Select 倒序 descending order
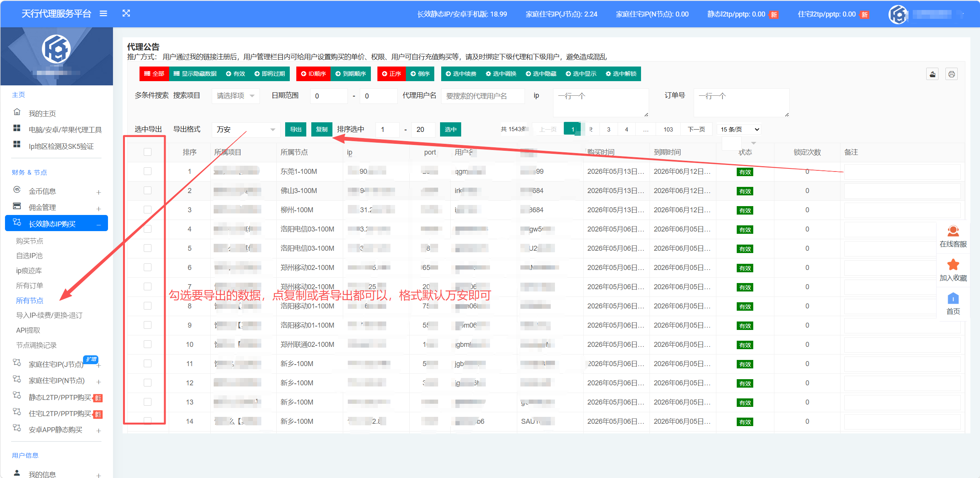This screenshot has height=478, width=980. click(420, 74)
